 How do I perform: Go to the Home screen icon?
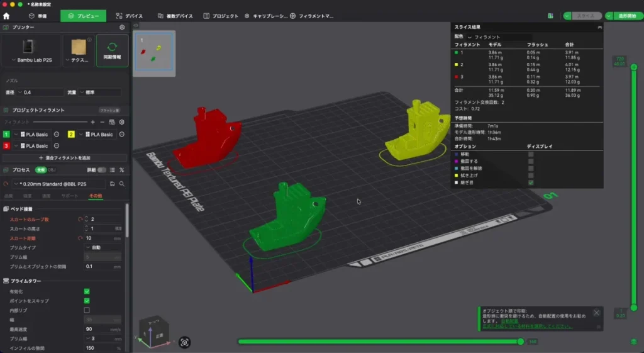6,16
